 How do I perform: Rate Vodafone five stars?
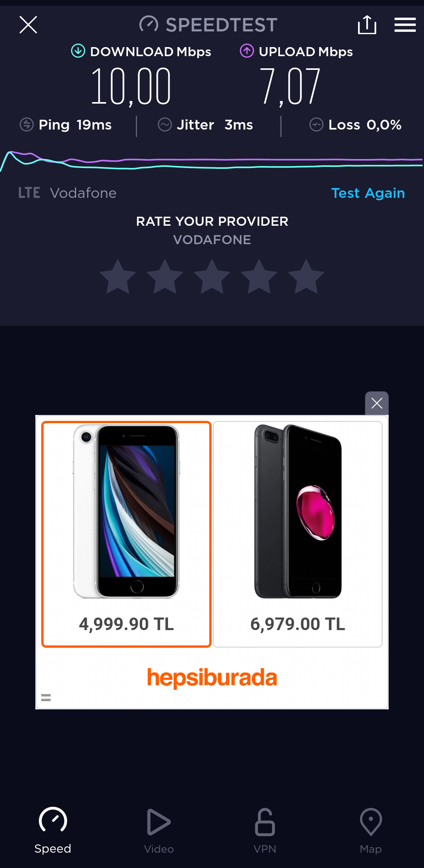(x=306, y=277)
